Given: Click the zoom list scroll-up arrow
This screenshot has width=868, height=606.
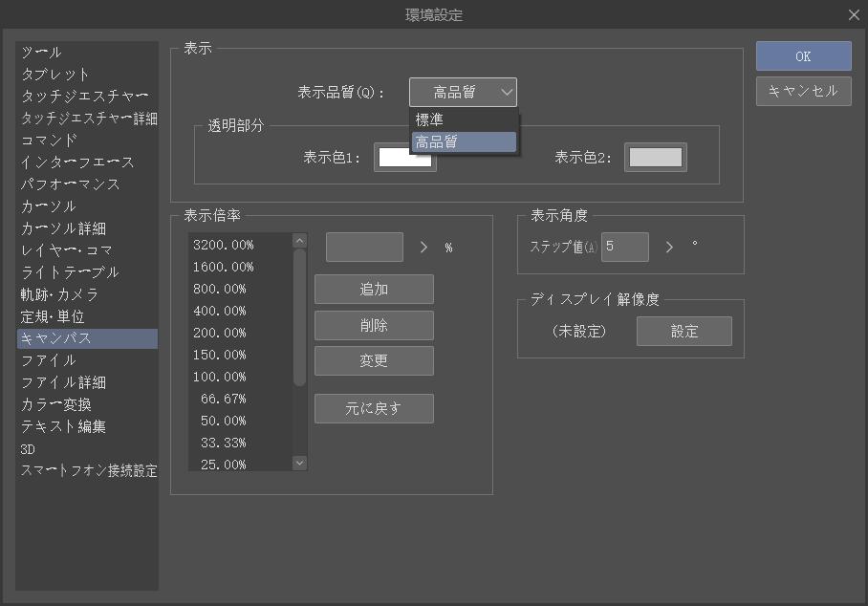Looking at the screenshot, I should pyautogui.click(x=299, y=240).
